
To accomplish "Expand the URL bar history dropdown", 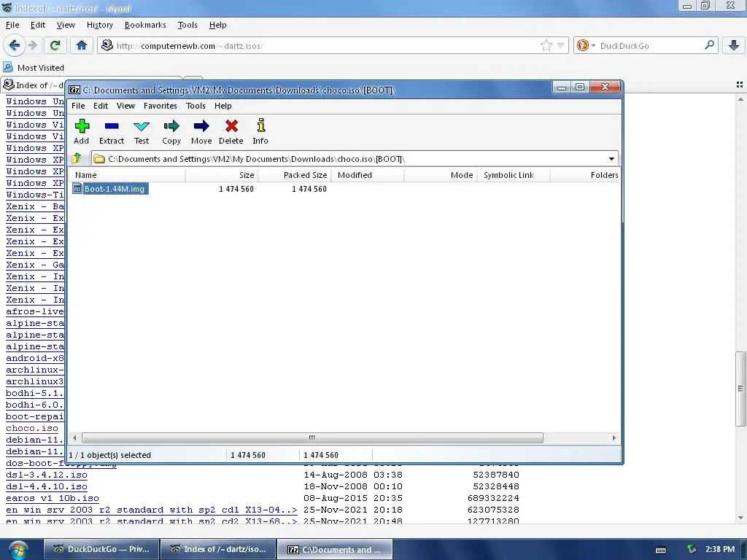I will pyautogui.click(x=561, y=46).
